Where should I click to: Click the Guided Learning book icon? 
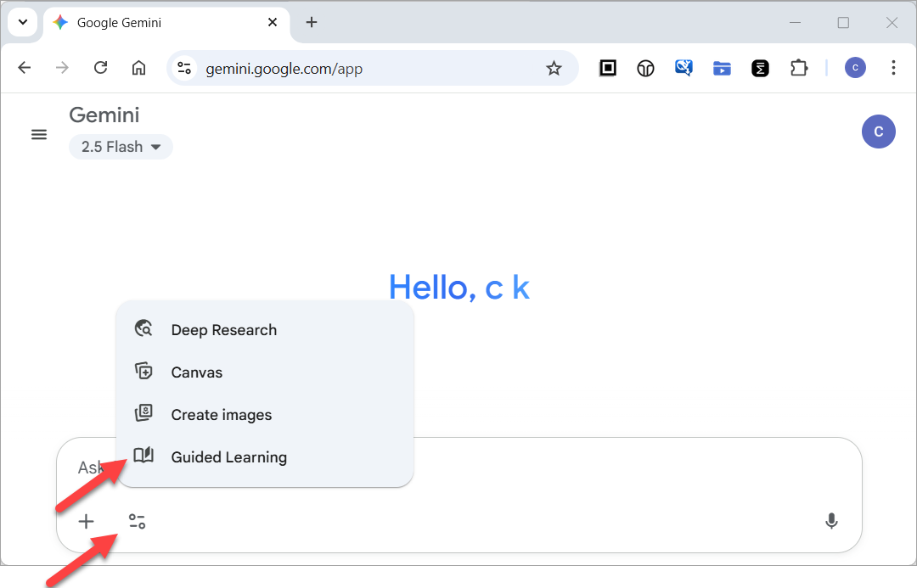[143, 455]
